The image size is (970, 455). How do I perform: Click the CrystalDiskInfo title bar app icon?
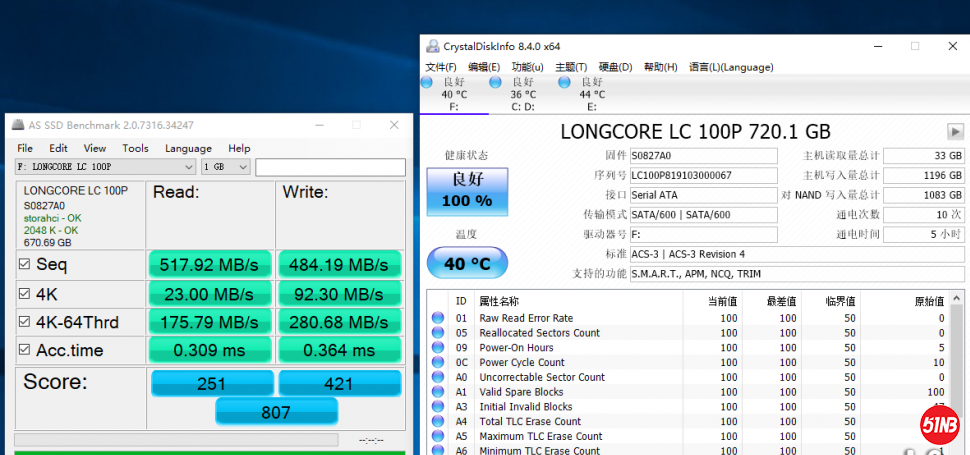tap(432, 46)
